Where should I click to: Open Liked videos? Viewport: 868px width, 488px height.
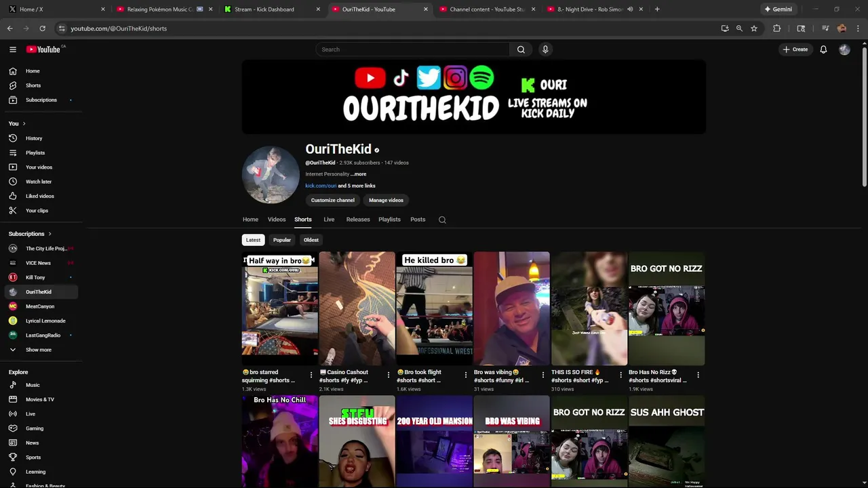coord(41,197)
